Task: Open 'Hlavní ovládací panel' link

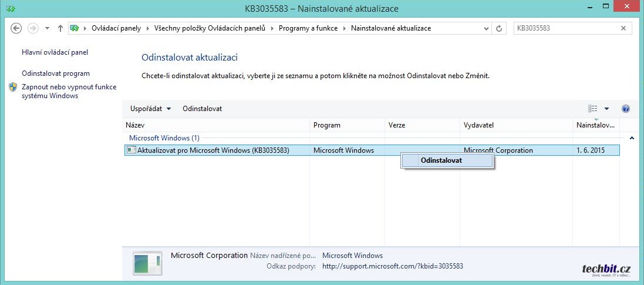Action: tap(55, 52)
